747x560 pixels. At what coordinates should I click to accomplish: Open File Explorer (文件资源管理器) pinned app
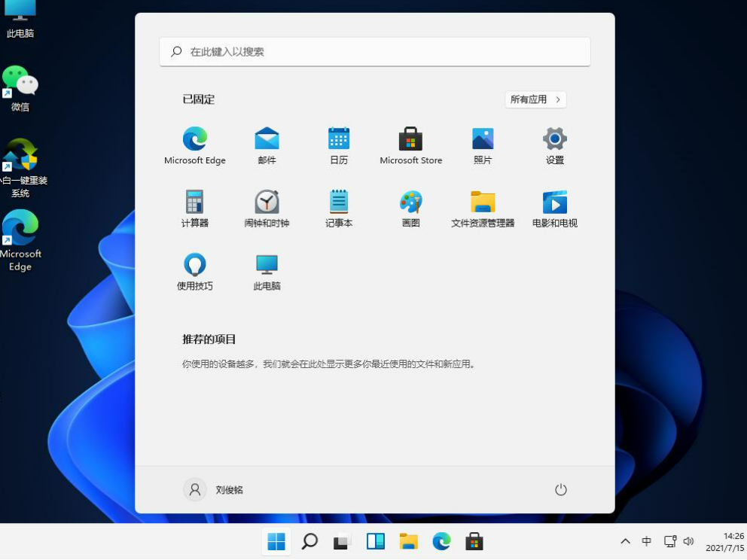483,202
